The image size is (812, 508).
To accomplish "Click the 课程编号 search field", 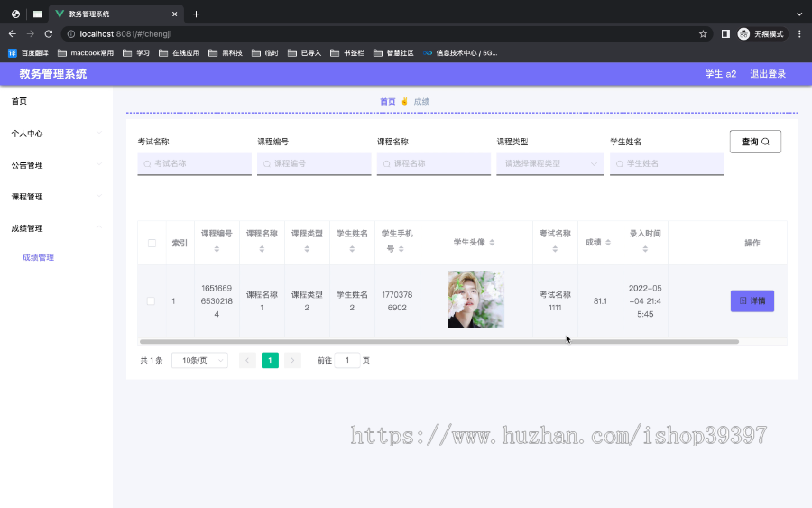I will (x=314, y=163).
